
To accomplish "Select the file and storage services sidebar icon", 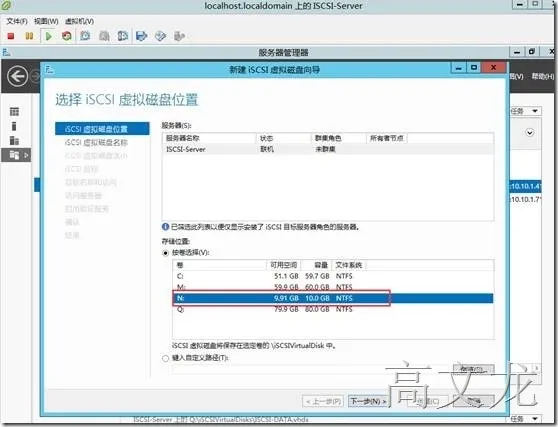I will pyautogui.click(x=15, y=155).
